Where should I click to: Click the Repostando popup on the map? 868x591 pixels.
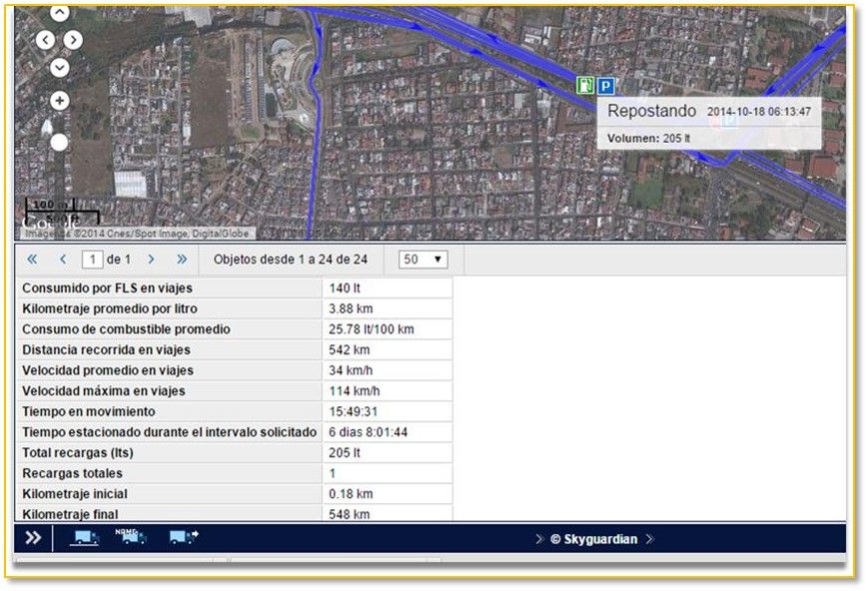(x=708, y=123)
